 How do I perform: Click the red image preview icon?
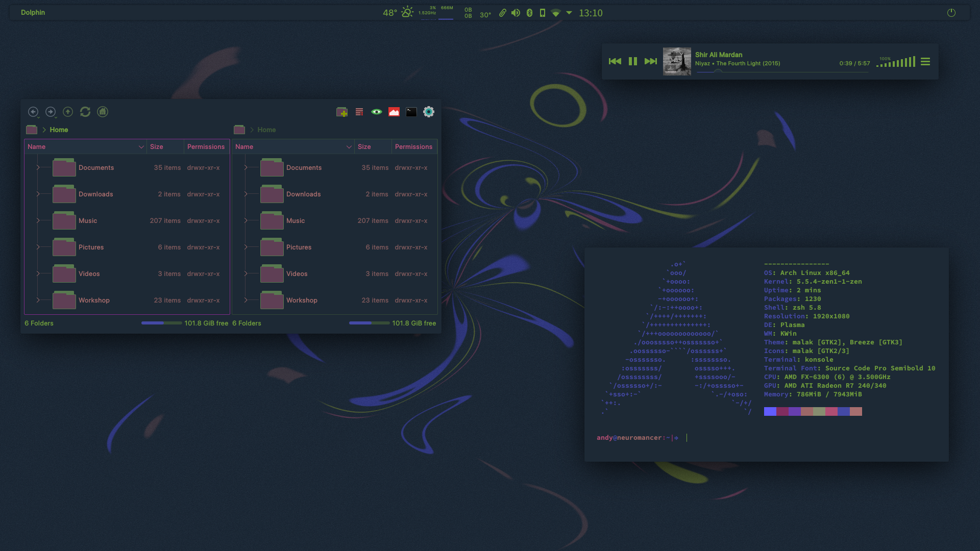(394, 112)
